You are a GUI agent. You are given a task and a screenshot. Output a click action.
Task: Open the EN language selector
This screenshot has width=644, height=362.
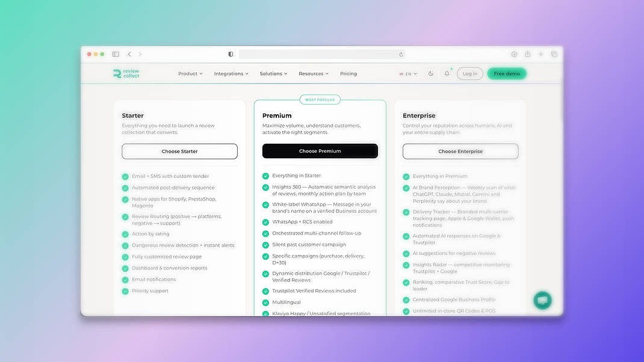pos(408,74)
